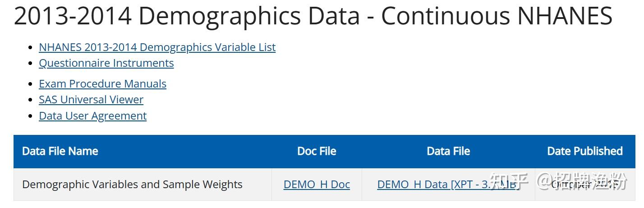Open the Data User Agreement link
This screenshot has width=644, height=208.
point(92,116)
